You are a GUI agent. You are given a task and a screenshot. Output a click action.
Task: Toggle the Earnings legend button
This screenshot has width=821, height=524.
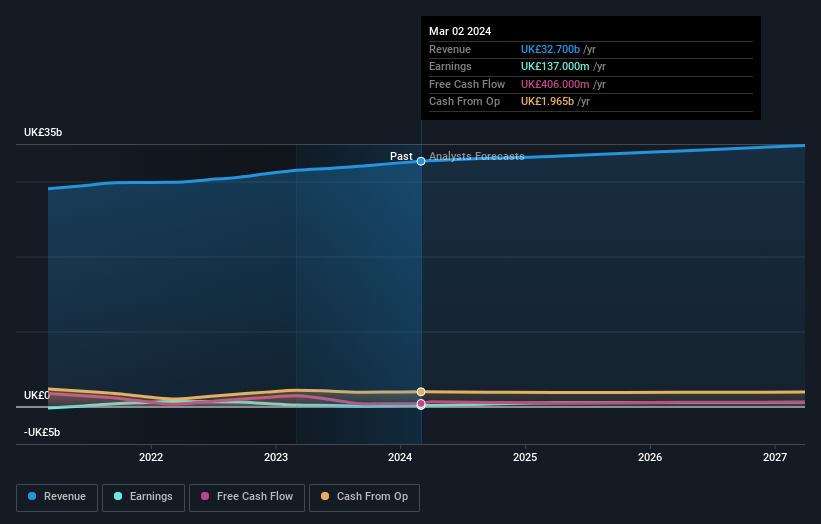click(x=143, y=497)
